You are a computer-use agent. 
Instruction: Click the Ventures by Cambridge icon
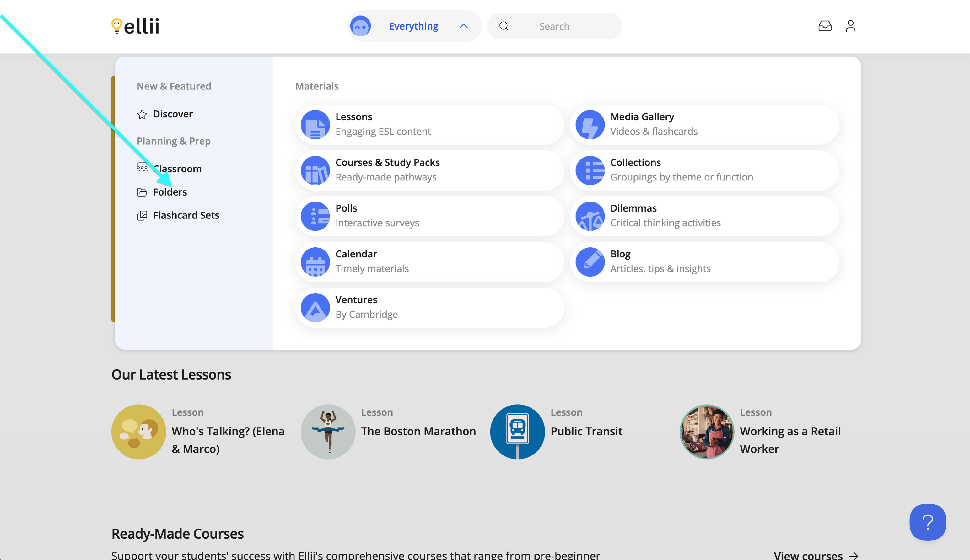point(315,308)
